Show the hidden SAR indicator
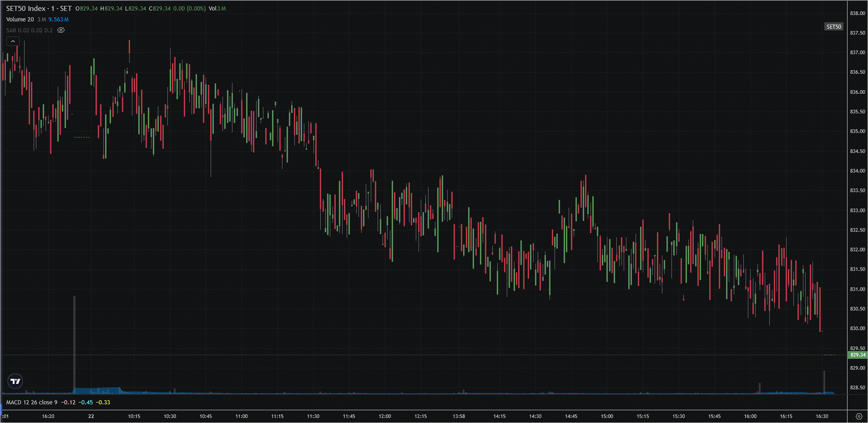The width and height of the screenshot is (868, 423). tap(61, 31)
